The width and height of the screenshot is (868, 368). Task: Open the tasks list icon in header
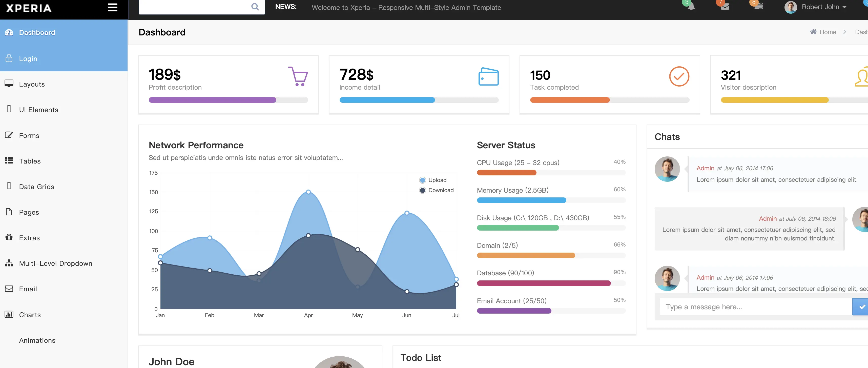[x=758, y=6]
